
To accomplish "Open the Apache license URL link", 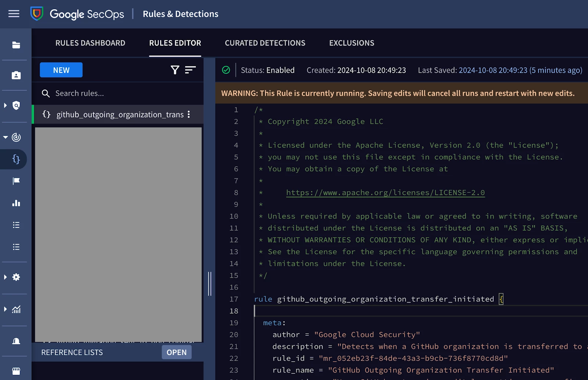I will pyautogui.click(x=386, y=192).
